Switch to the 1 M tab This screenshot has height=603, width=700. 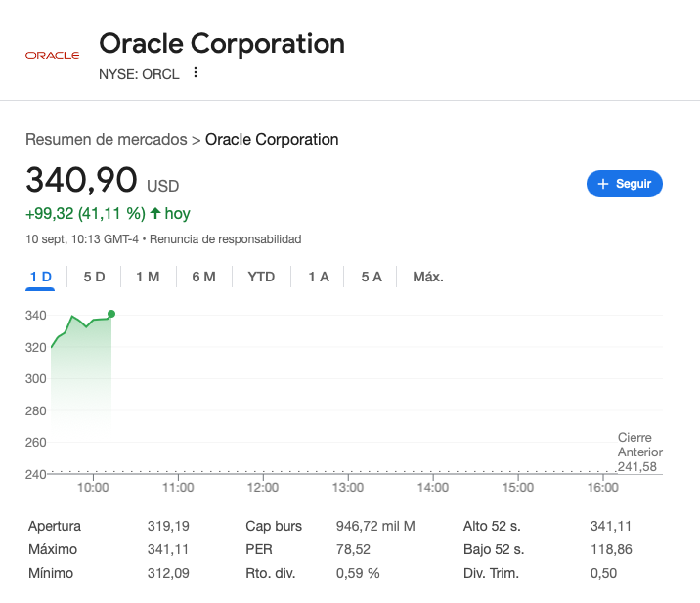point(148,277)
